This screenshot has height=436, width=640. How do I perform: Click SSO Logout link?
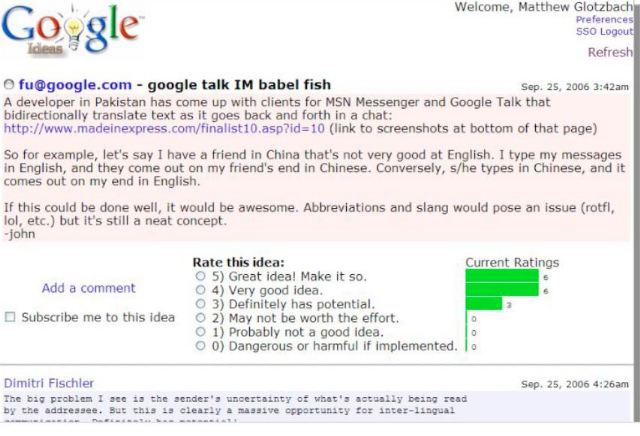604,32
